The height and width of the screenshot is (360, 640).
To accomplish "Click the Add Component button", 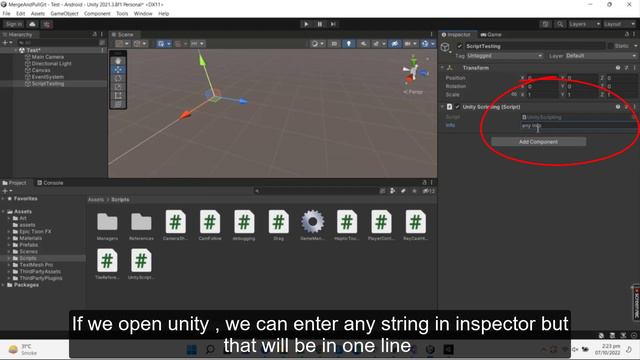I will click(x=538, y=142).
